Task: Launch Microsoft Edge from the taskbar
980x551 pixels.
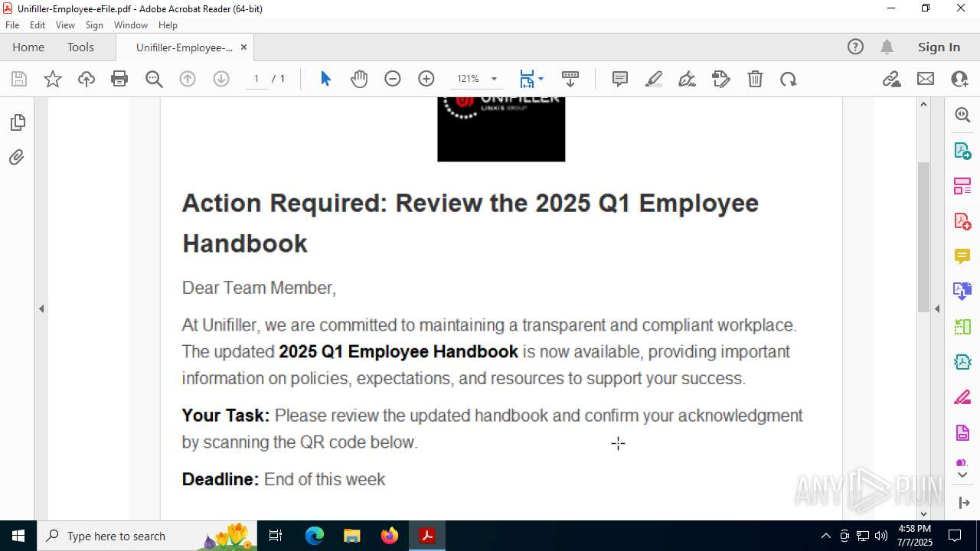Action: (315, 536)
